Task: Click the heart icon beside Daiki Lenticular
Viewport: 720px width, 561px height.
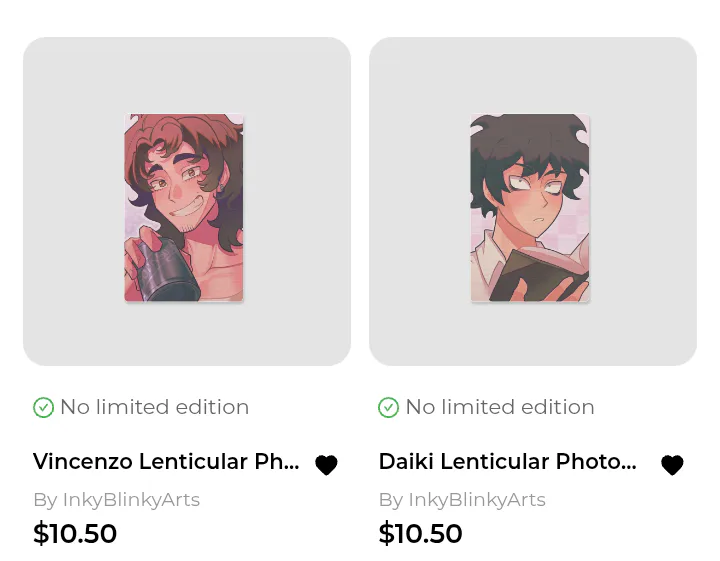Action: 672,465
